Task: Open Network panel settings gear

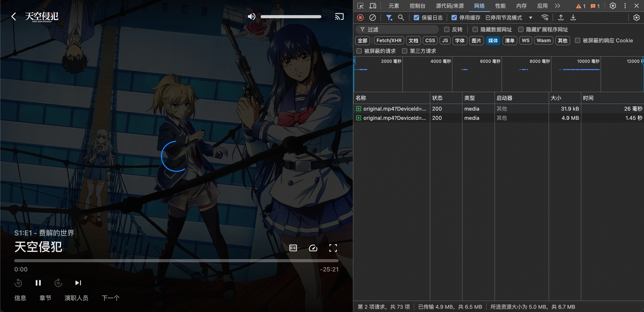Action: click(x=637, y=18)
